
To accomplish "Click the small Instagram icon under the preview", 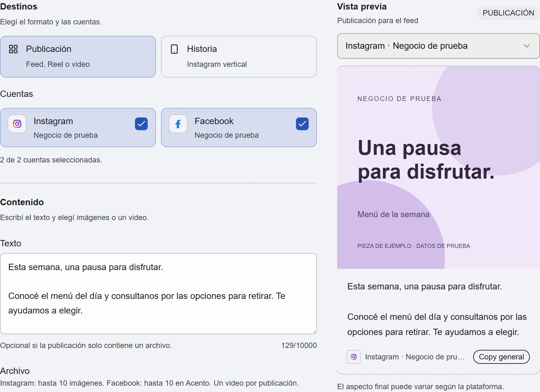I will [354, 357].
